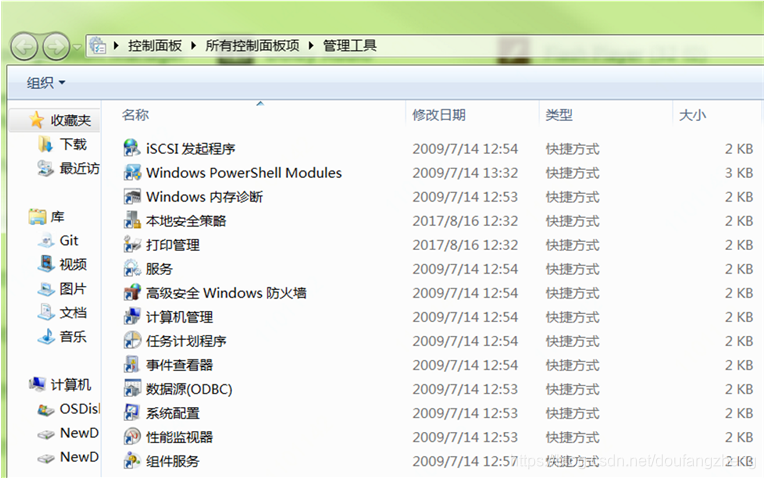Click the 打印管理 printer icon
The height and width of the screenshot is (479, 765).
coord(132,244)
